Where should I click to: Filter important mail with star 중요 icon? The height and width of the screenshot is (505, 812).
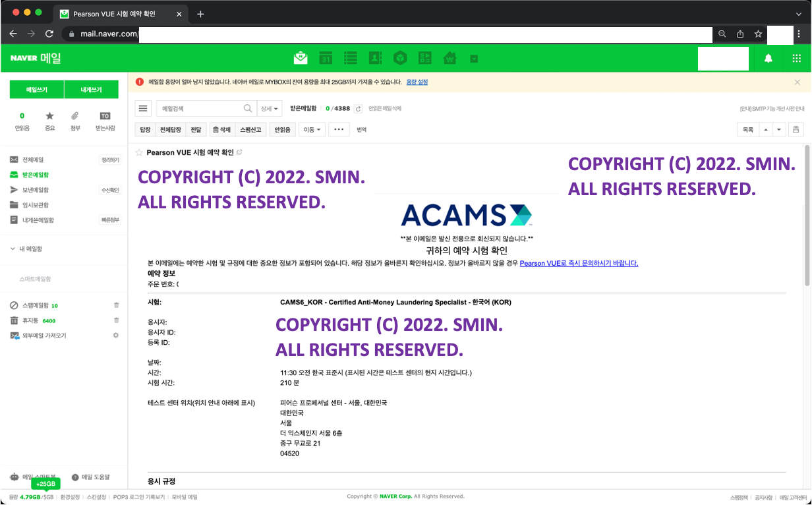tap(49, 121)
